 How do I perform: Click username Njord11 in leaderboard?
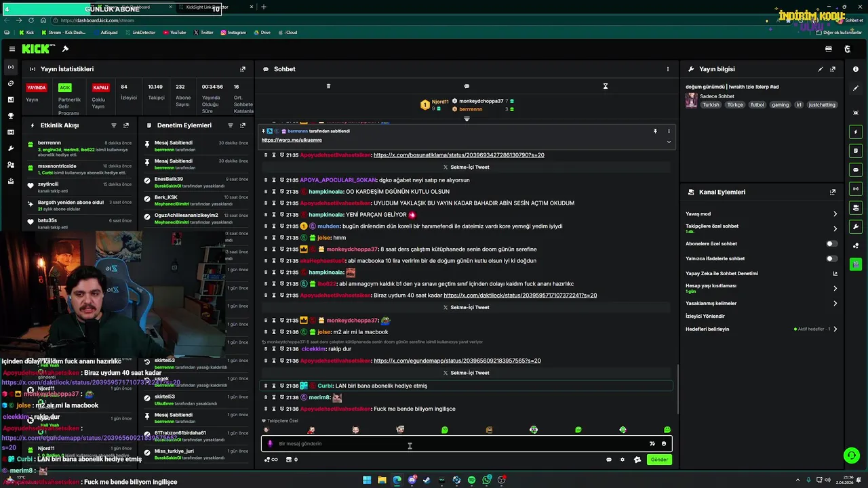pos(440,102)
